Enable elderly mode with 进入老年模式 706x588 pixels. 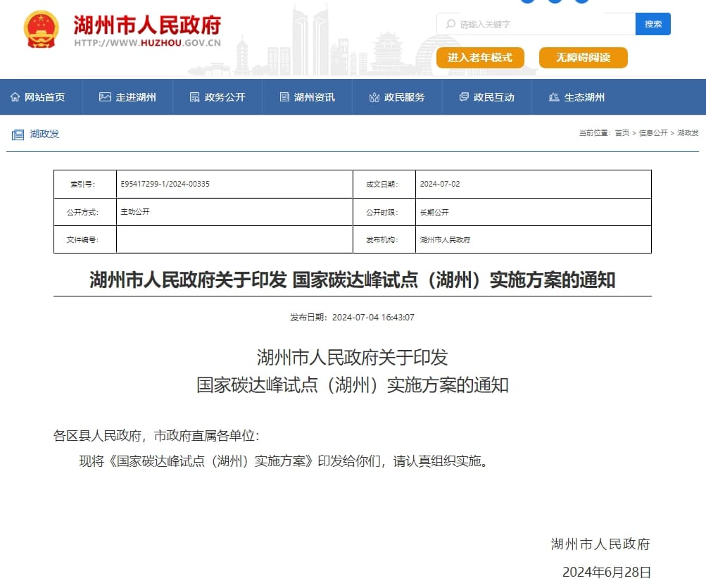[480, 58]
